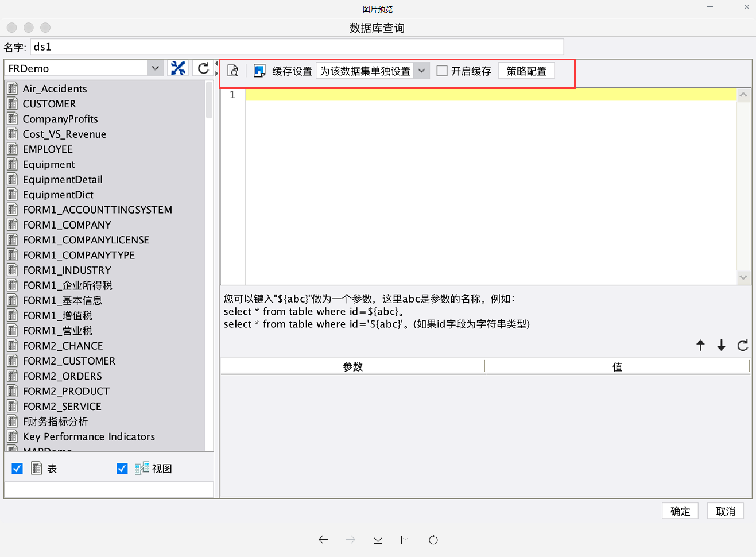This screenshot has height=557, width=756.
Task: Select the FORM2_CHANCE table
Action: tap(63, 346)
